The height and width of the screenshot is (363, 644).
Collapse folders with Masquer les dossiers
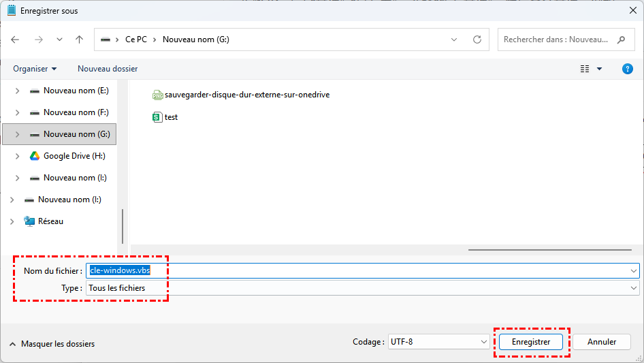[x=52, y=344]
